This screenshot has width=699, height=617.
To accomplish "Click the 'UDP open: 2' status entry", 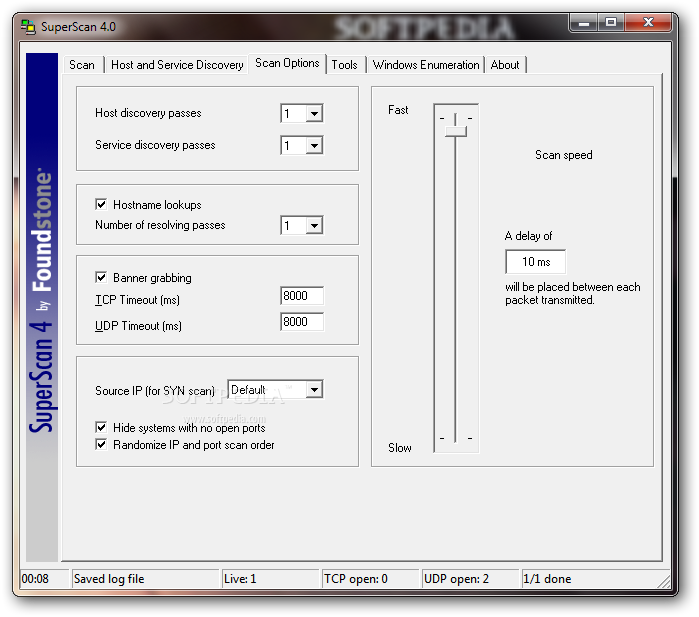I will click(471, 579).
